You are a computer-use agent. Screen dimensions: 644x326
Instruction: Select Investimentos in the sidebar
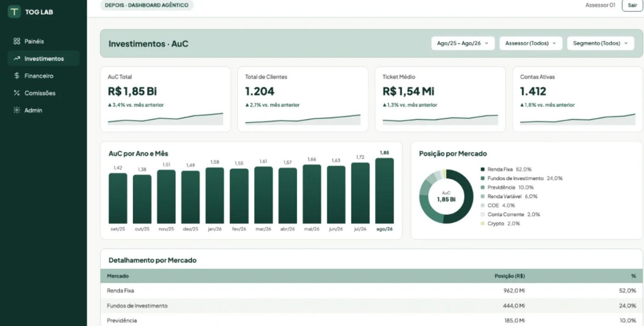[43, 58]
